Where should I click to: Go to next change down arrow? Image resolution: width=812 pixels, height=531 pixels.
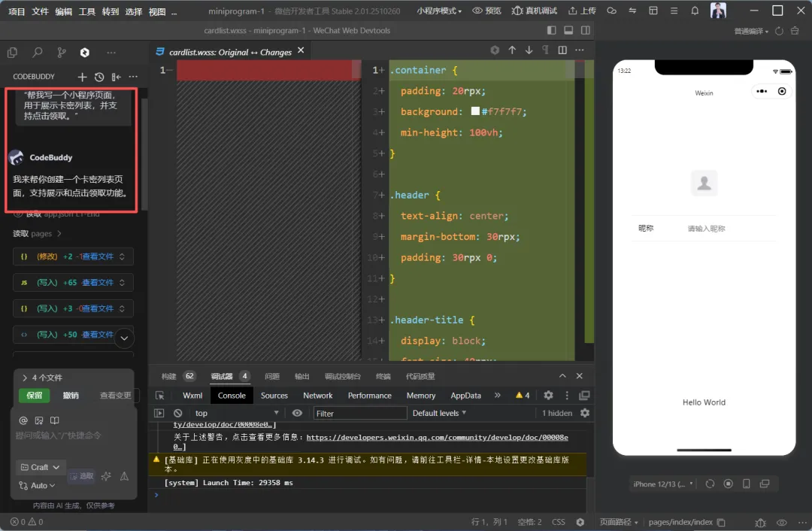click(x=529, y=50)
